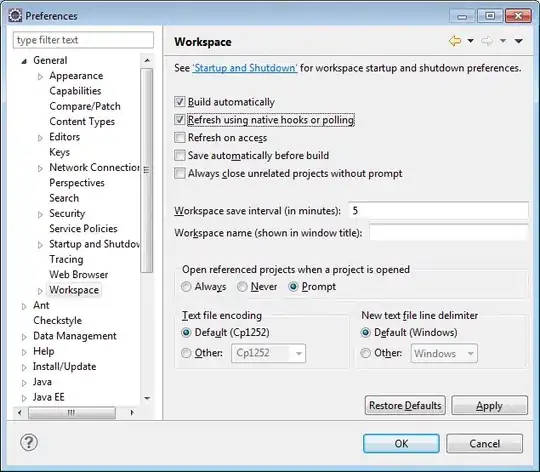Open Tracing preference page
Image resolution: width=540 pixels, height=472 pixels.
(66, 259)
